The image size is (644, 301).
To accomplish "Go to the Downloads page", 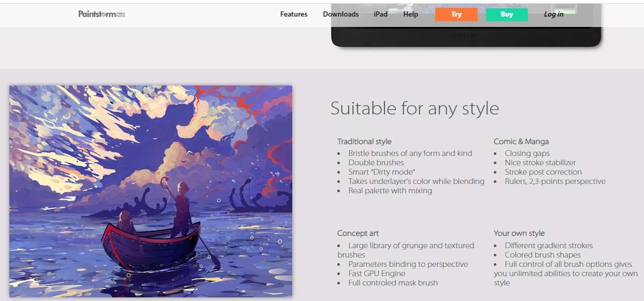I will point(341,14).
